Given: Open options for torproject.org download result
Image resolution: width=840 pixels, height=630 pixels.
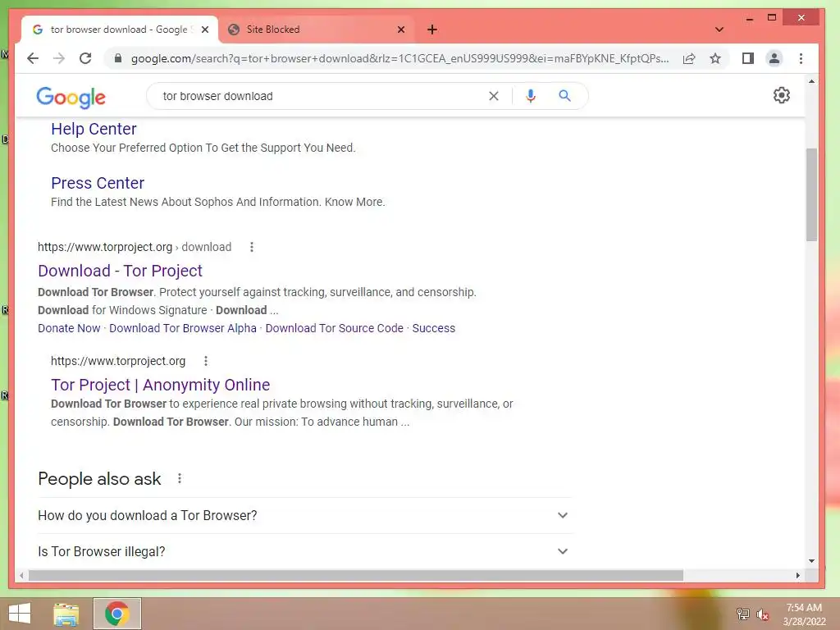Looking at the screenshot, I should 252,247.
